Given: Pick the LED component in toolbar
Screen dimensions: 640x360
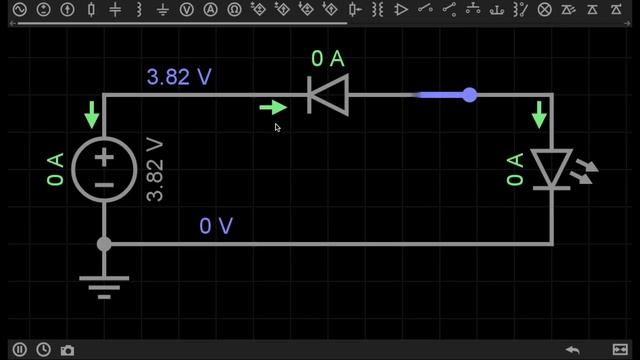Looking at the screenshot, I should pyautogui.click(x=569, y=9).
